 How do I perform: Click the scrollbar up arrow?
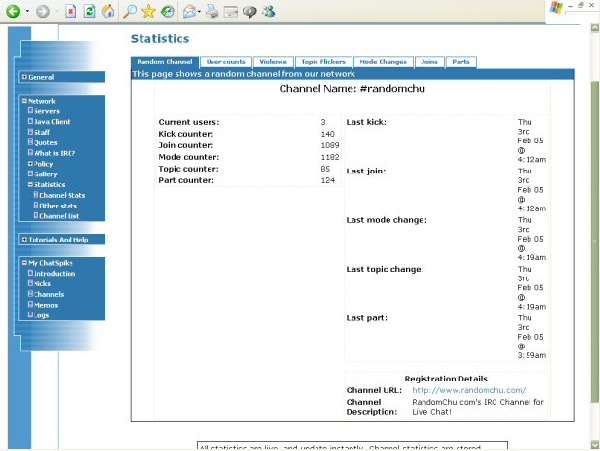(x=595, y=27)
